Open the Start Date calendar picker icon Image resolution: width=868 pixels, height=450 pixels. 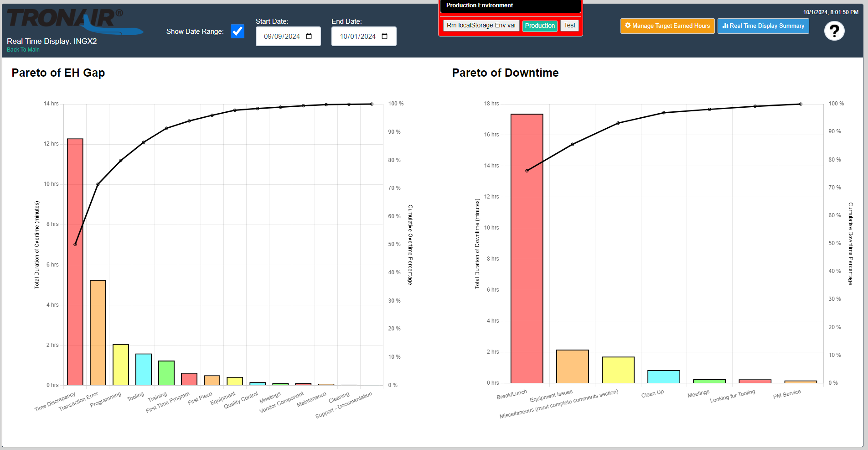[x=309, y=37]
